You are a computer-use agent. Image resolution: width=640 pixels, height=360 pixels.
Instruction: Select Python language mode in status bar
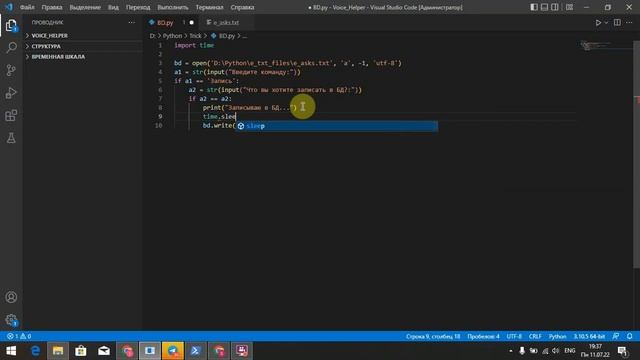click(x=557, y=336)
